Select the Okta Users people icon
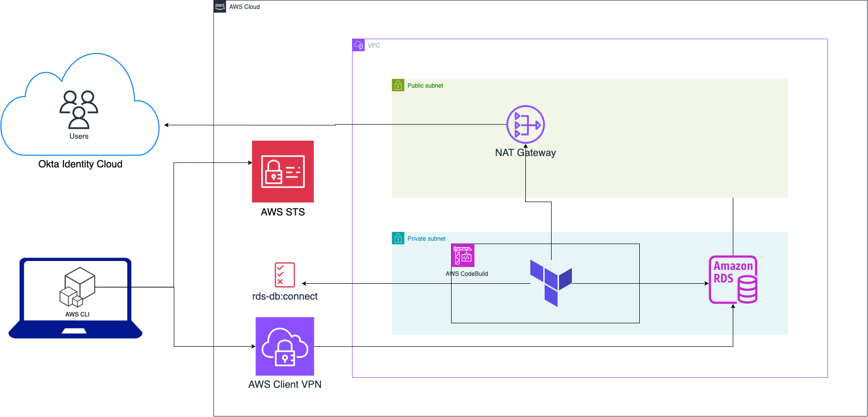 79,109
